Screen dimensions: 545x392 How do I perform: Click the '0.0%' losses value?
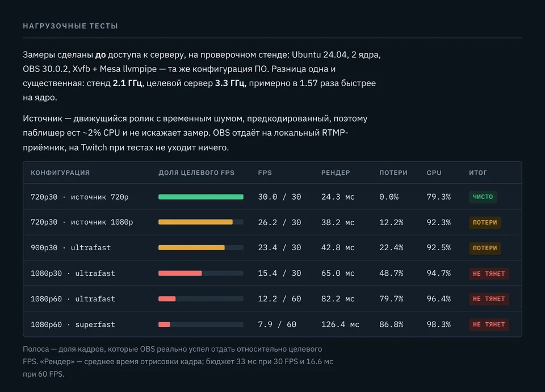point(389,197)
